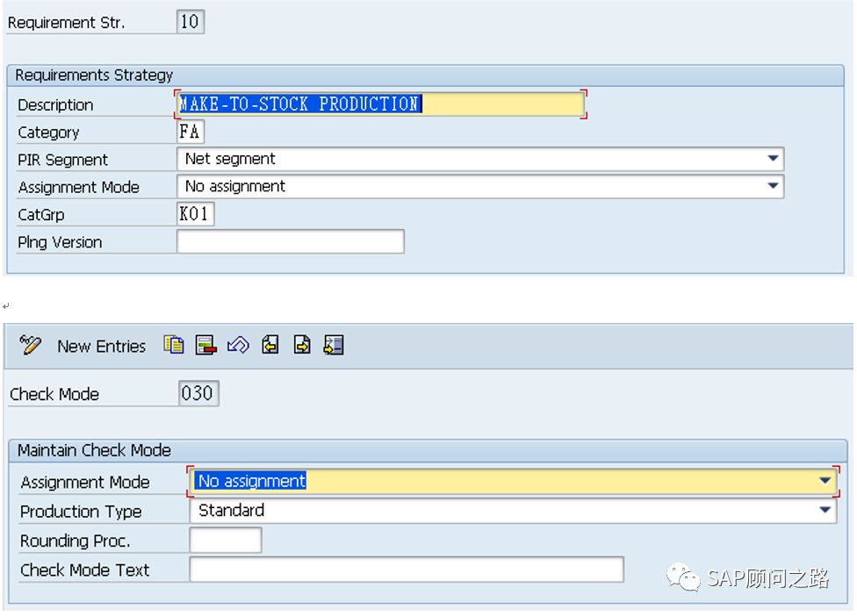Click the Check Mode Text field
The image size is (857, 616).
coord(406,569)
